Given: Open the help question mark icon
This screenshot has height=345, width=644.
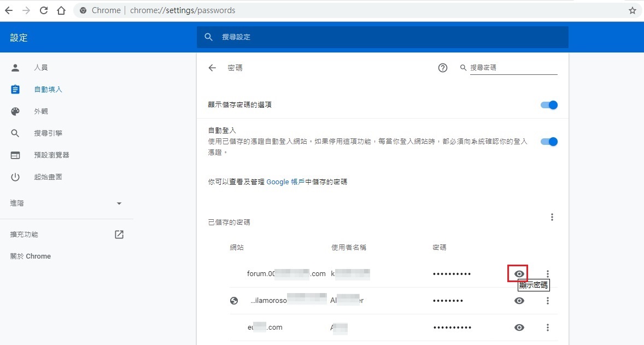Looking at the screenshot, I should click(443, 68).
